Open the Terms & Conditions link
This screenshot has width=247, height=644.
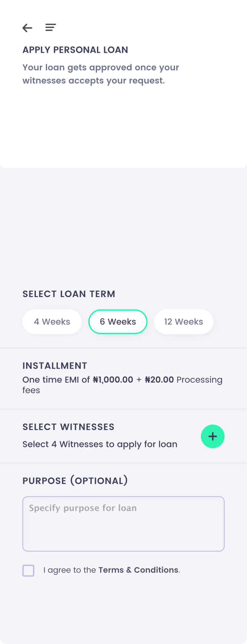[x=138, y=570]
